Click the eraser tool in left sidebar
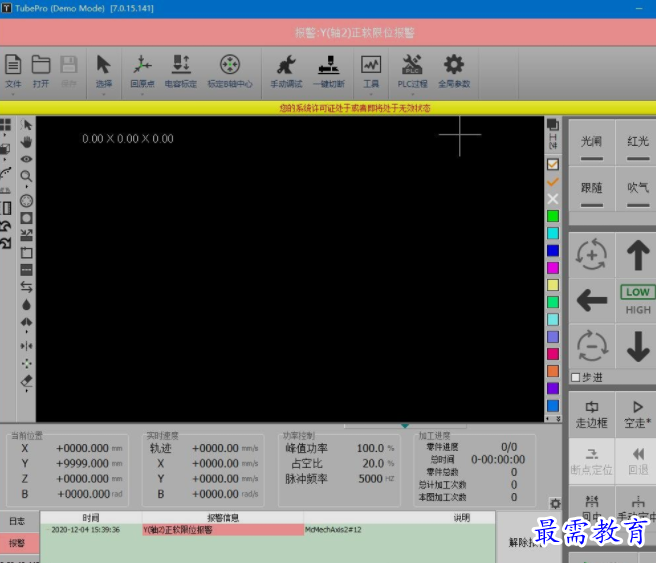The height and width of the screenshot is (563, 656). [x=26, y=381]
